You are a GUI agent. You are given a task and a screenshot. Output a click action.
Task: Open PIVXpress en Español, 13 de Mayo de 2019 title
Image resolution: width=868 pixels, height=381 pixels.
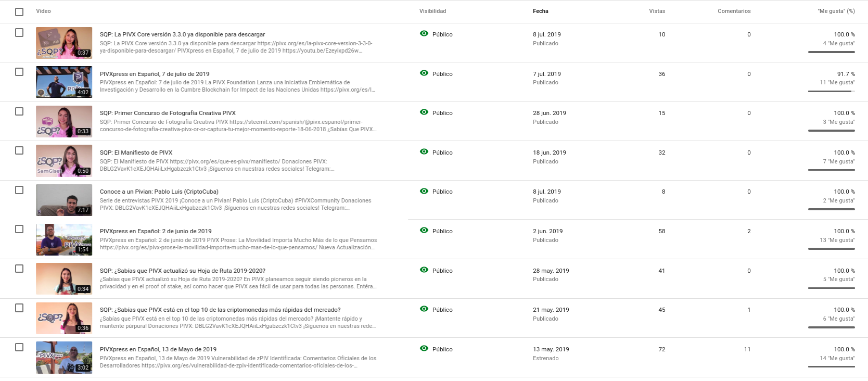[158, 349]
